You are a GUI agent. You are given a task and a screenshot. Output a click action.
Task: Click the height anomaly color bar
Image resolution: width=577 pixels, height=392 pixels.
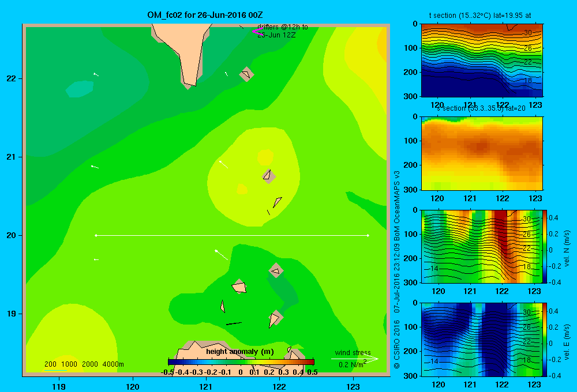click(x=241, y=362)
